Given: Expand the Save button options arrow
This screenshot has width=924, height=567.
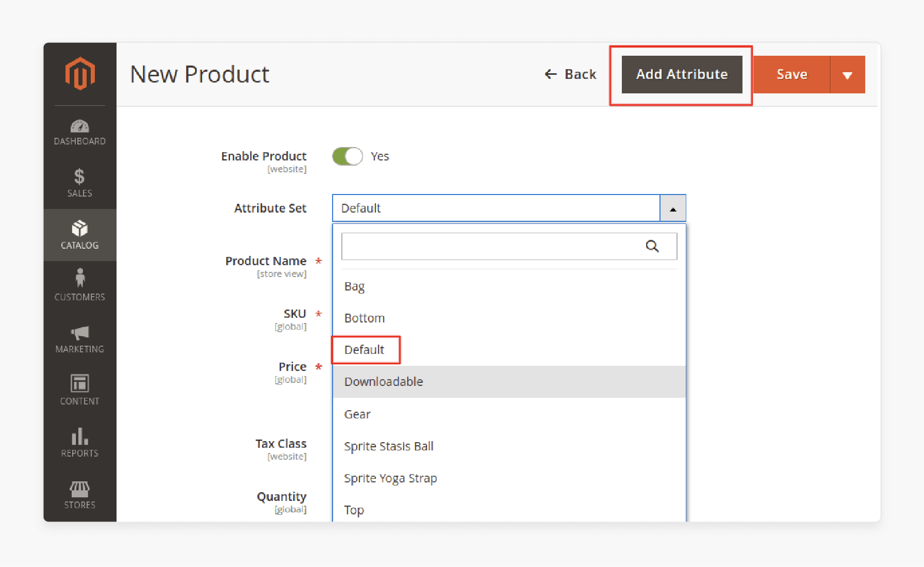Looking at the screenshot, I should [x=847, y=75].
